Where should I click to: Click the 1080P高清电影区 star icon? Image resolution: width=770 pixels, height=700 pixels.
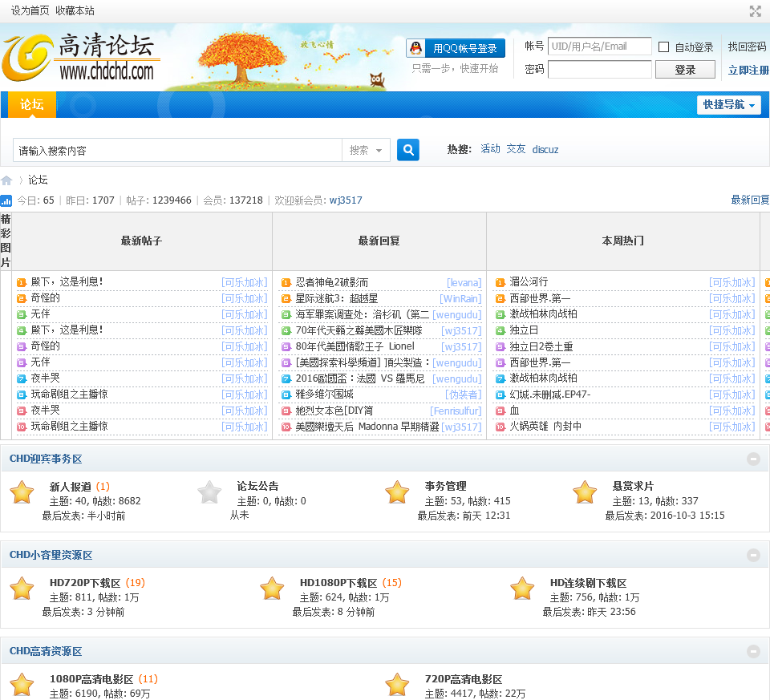(x=22, y=685)
